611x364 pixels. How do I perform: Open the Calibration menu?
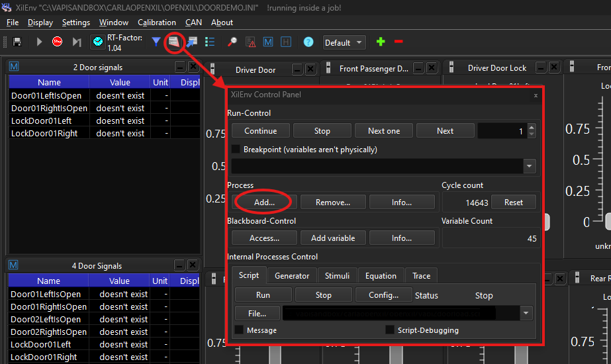[x=157, y=23]
